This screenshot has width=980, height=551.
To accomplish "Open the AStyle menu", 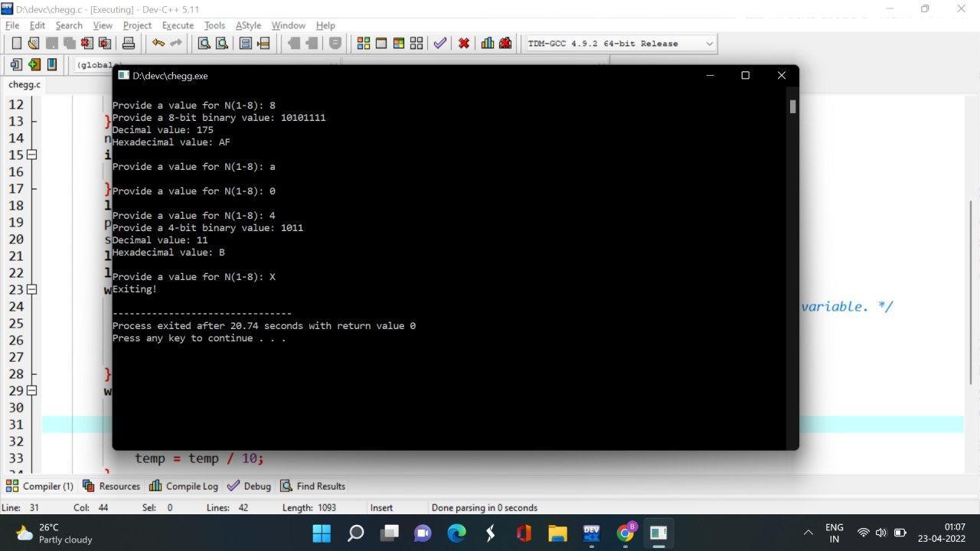I will (248, 25).
